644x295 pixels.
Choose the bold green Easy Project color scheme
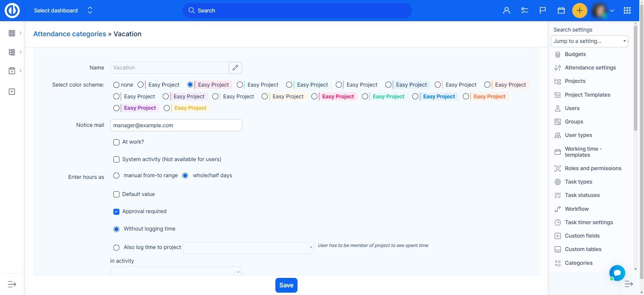(x=365, y=97)
